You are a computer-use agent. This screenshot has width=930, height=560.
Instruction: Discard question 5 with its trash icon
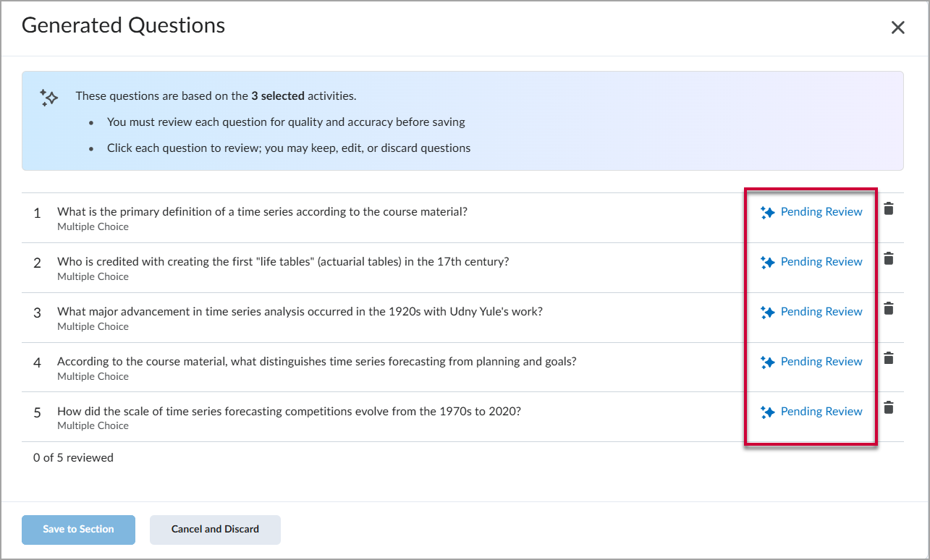pos(889,408)
